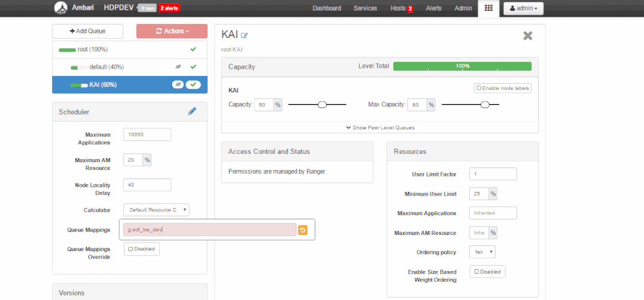Click the Hosts alert count badge
The height and width of the screenshot is (300, 644).
(x=410, y=8)
